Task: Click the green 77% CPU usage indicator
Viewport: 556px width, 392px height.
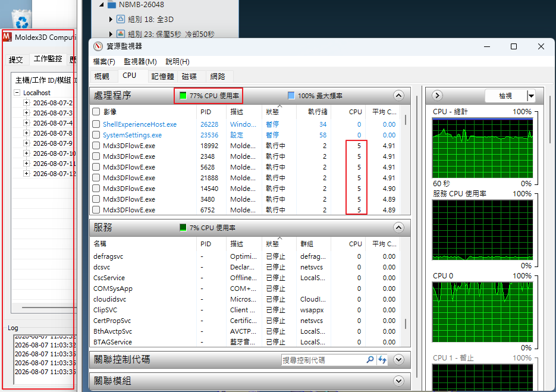Action: 183,96
